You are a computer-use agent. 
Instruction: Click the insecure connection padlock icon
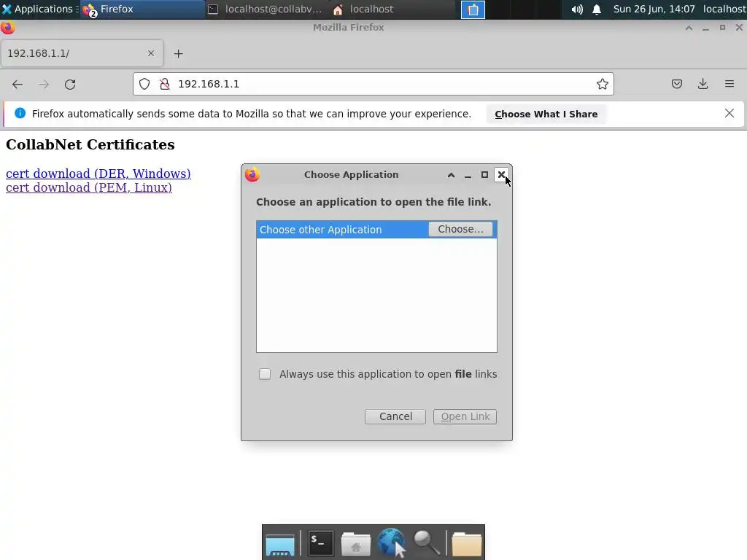[x=165, y=85]
